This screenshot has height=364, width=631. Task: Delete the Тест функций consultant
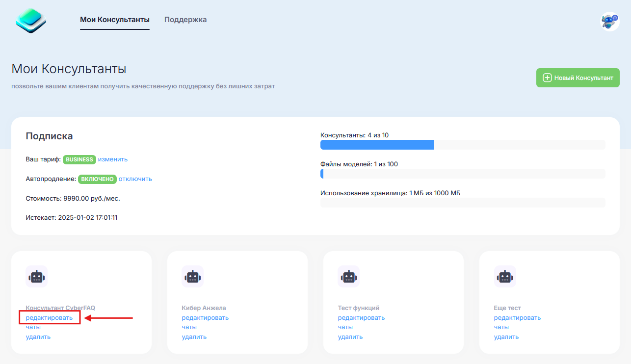click(350, 337)
